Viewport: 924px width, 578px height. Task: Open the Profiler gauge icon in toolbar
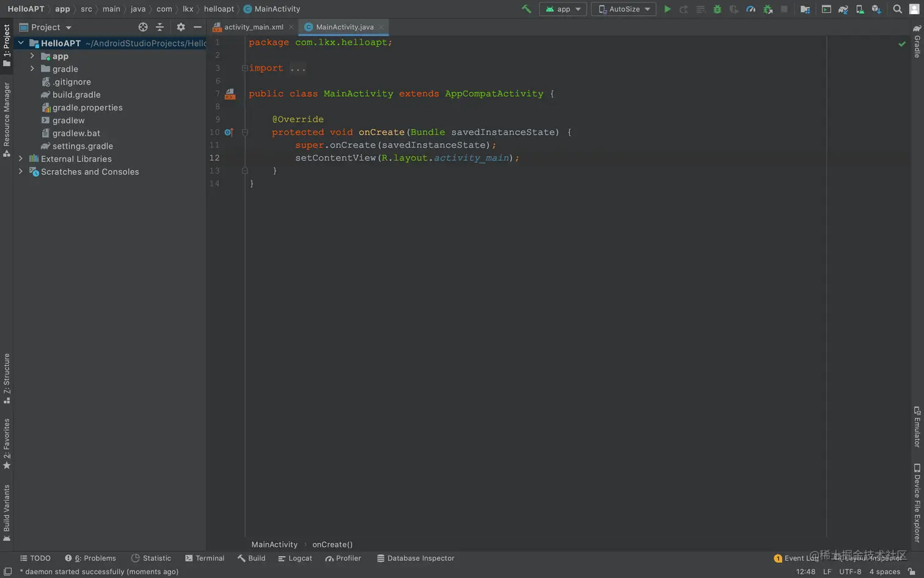(751, 9)
